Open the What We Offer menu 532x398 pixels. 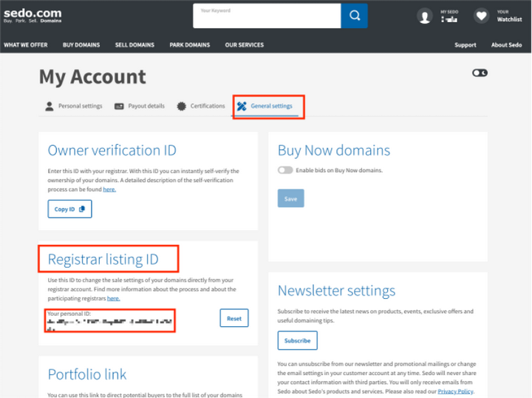click(x=26, y=45)
